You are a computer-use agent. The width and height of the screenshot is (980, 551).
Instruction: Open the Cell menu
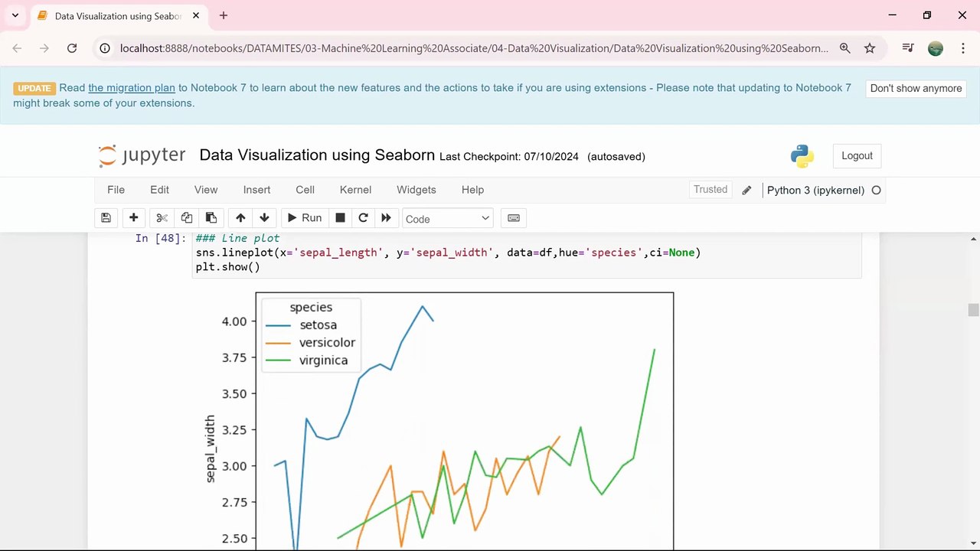(x=305, y=190)
